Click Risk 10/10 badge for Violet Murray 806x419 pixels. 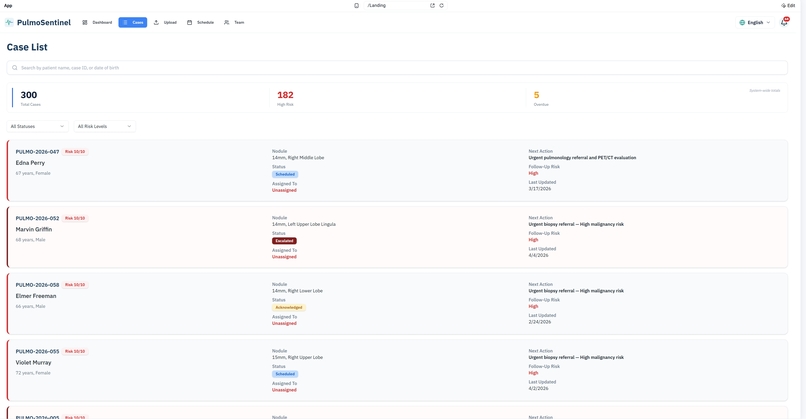[75, 351]
